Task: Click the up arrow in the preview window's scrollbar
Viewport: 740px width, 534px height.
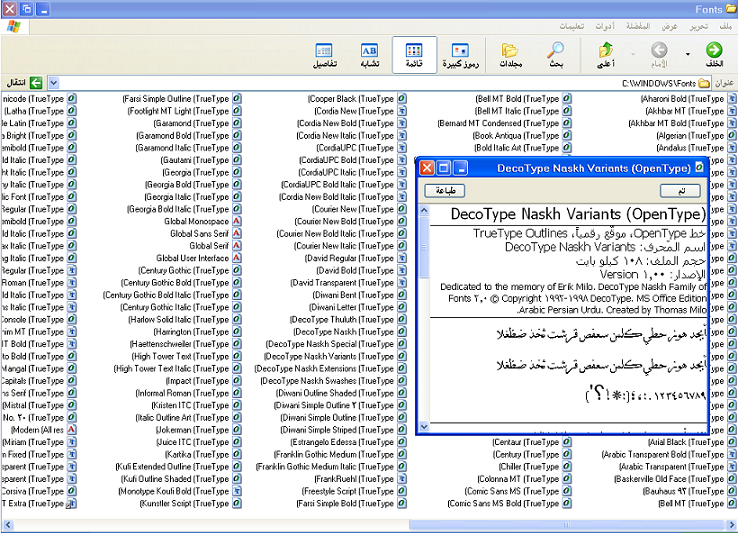Action: (424, 210)
